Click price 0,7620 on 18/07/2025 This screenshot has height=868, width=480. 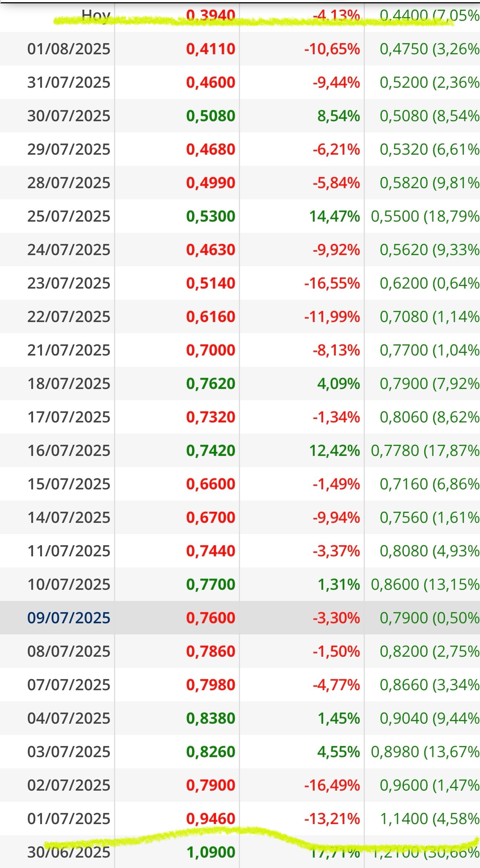click(x=211, y=384)
